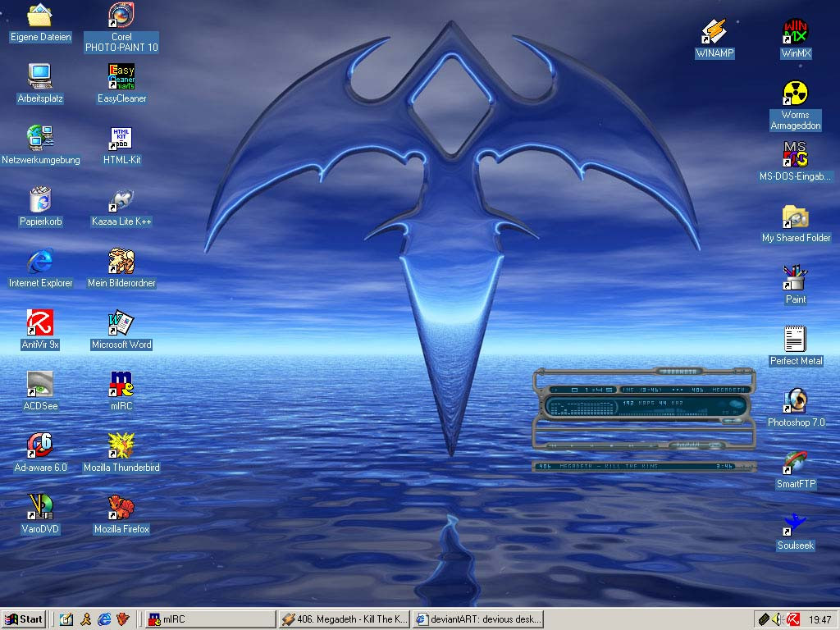Switch to the Megadeth Winamp taskbar button
The width and height of the screenshot is (840, 630).
tap(345, 619)
